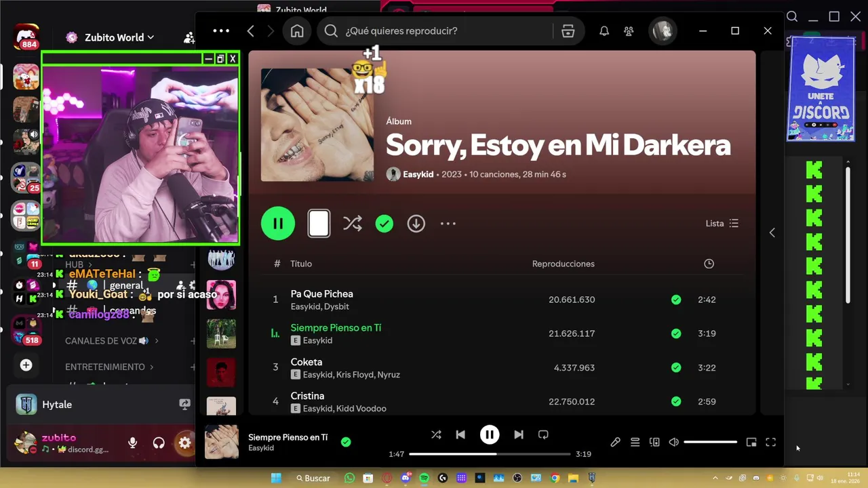Download the album with the arrow icon
The width and height of the screenshot is (868, 488).
coord(416,224)
